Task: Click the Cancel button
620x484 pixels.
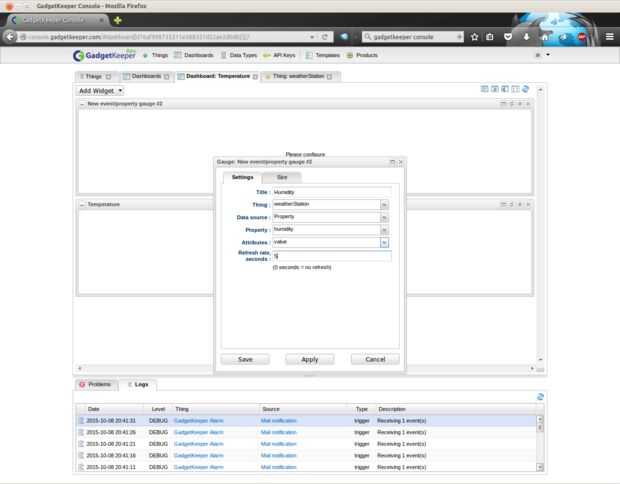Action: point(375,359)
